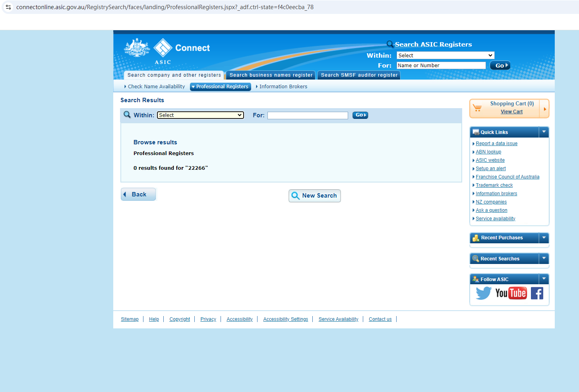Open the Contact us footer link

coord(380,319)
